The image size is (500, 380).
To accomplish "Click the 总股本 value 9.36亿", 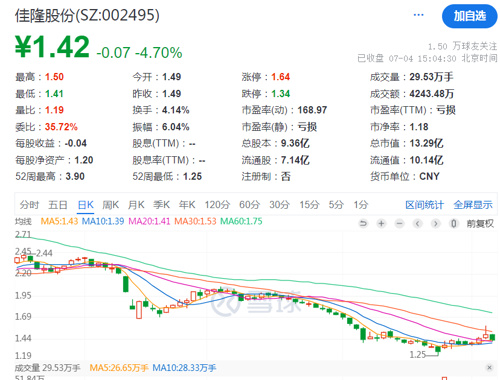I will pyautogui.click(x=295, y=143).
